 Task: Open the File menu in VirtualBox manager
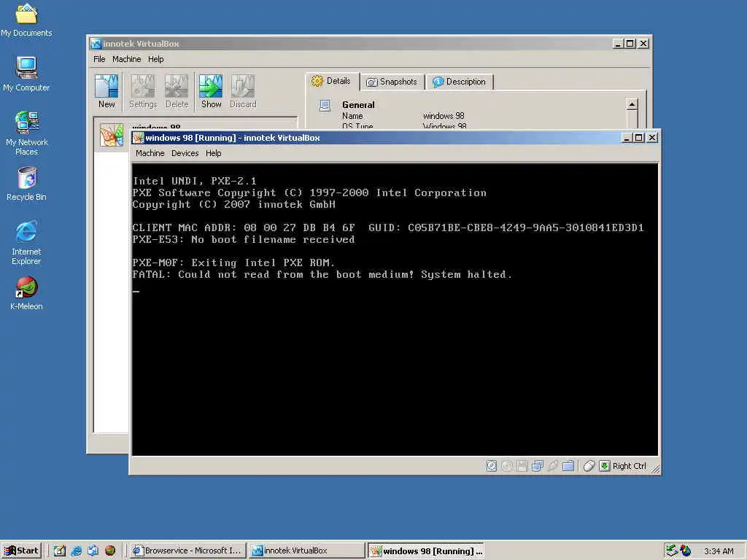pyautogui.click(x=99, y=59)
